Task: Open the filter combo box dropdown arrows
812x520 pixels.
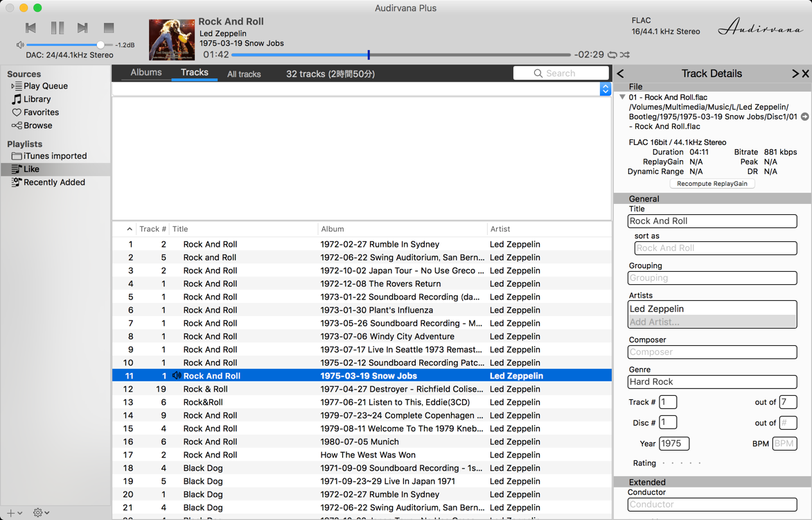Action: coord(606,89)
